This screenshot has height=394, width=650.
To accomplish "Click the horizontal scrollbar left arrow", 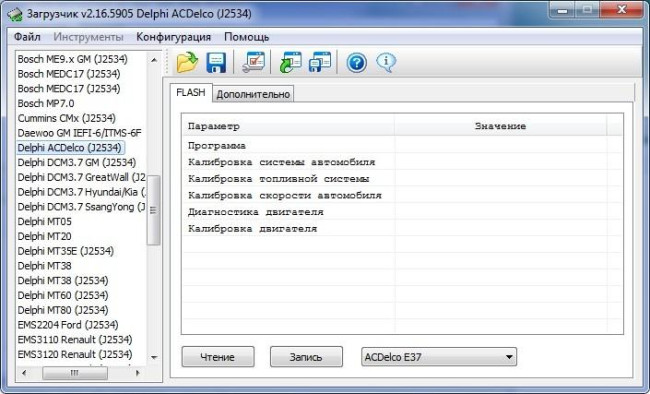I will pyautogui.click(x=24, y=373).
